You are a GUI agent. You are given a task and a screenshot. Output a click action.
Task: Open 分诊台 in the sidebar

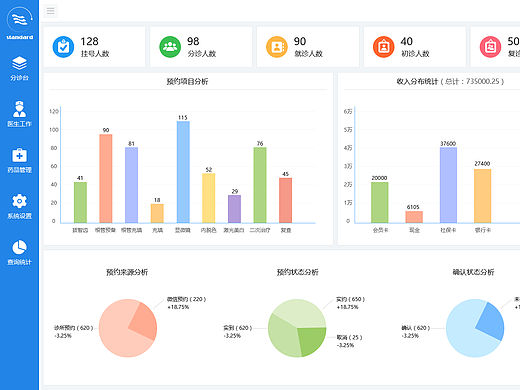19,68
